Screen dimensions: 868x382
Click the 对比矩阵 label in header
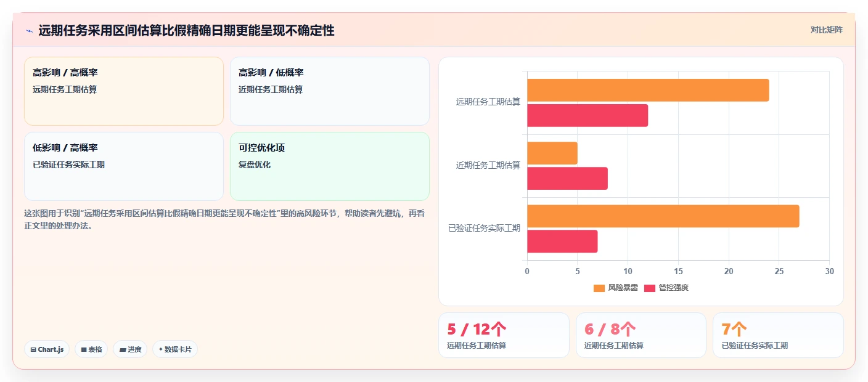(x=826, y=30)
